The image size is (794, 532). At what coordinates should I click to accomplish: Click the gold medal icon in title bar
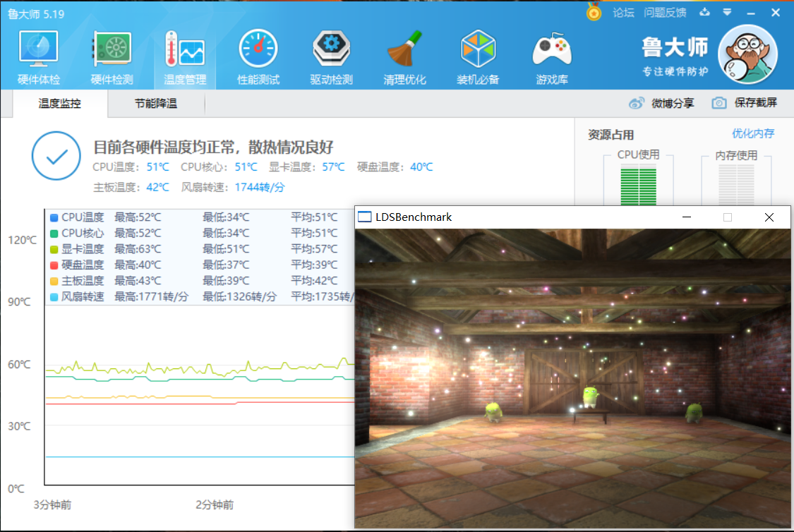coord(594,12)
